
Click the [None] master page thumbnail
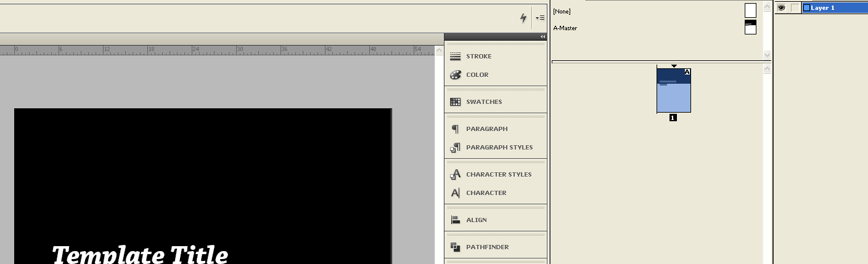tap(750, 10)
